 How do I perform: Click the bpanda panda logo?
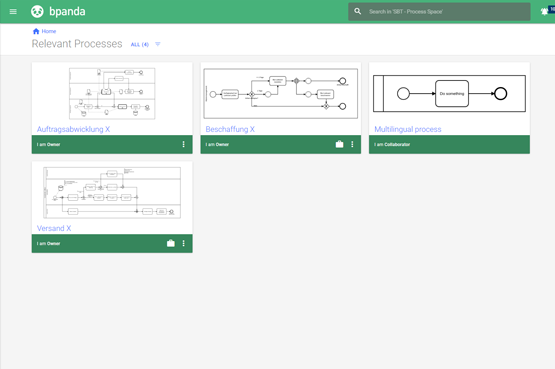coord(37,12)
